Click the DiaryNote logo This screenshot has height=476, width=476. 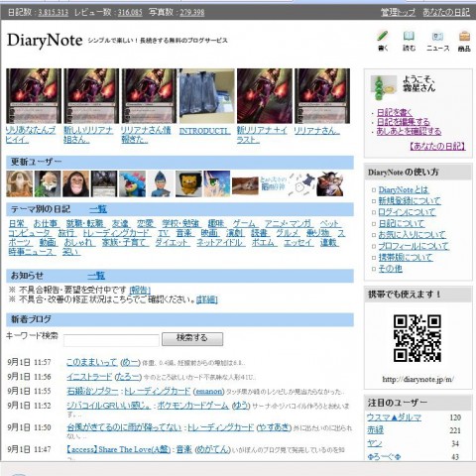[45, 41]
